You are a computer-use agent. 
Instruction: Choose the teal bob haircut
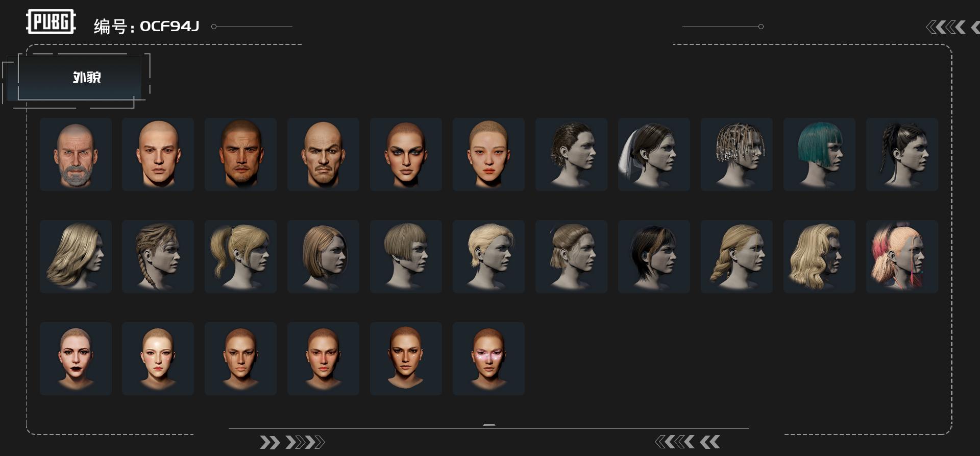[x=819, y=154]
